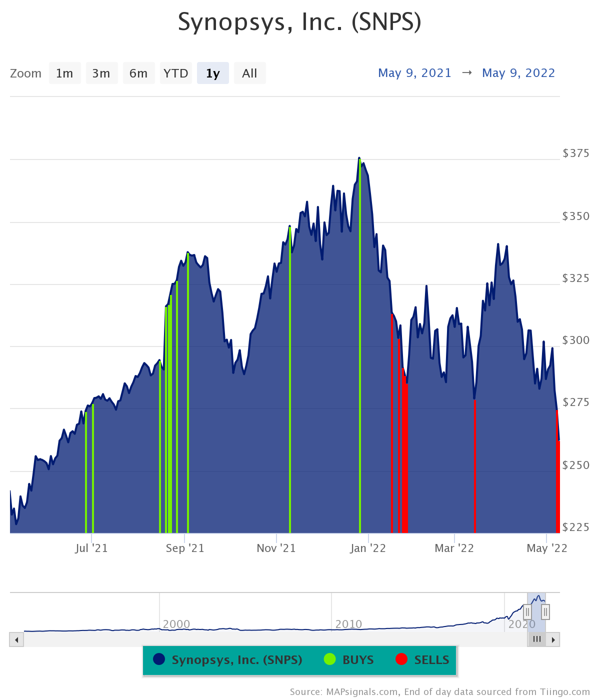The height and width of the screenshot is (700, 600).
Task: Click the chart title Synopsys, Inc. (SNPS)
Action: pos(299,22)
